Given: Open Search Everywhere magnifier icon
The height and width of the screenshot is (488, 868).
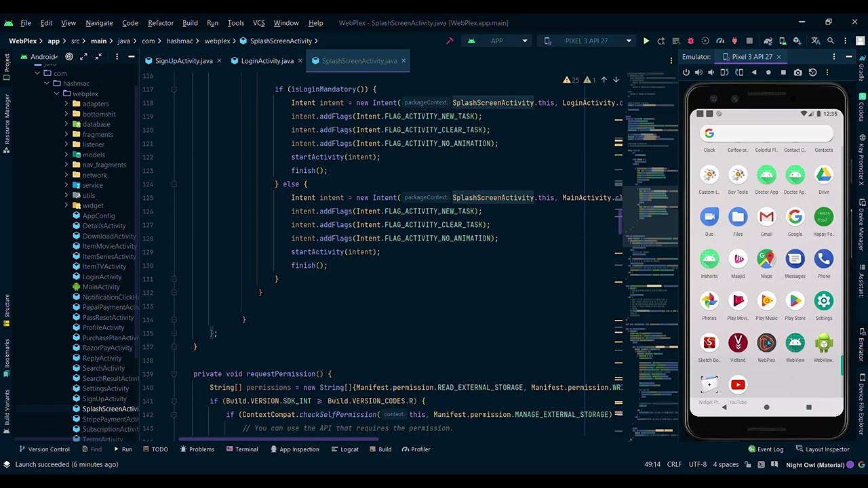Looking at the screenshot, I should [831, 41].
